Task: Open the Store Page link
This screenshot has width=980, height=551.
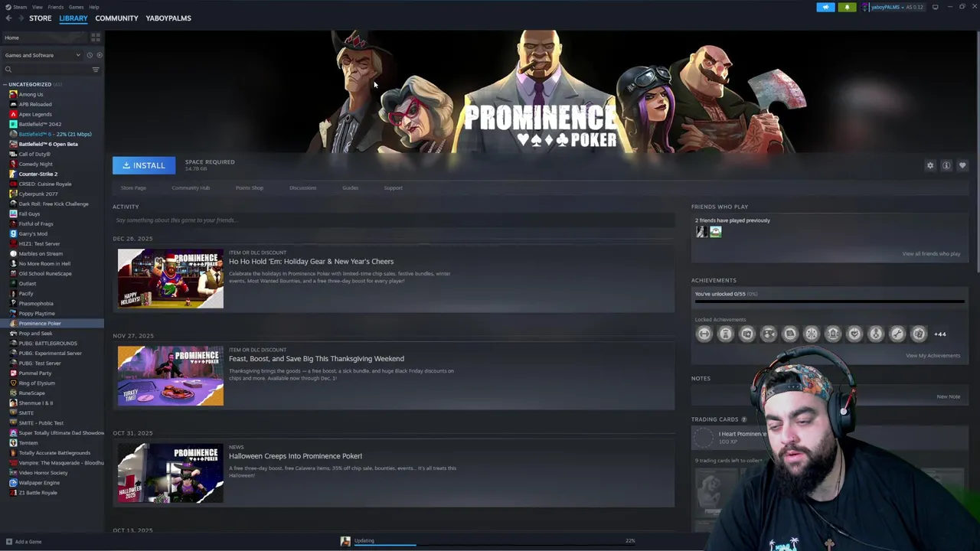Action: tap(133, 187)
